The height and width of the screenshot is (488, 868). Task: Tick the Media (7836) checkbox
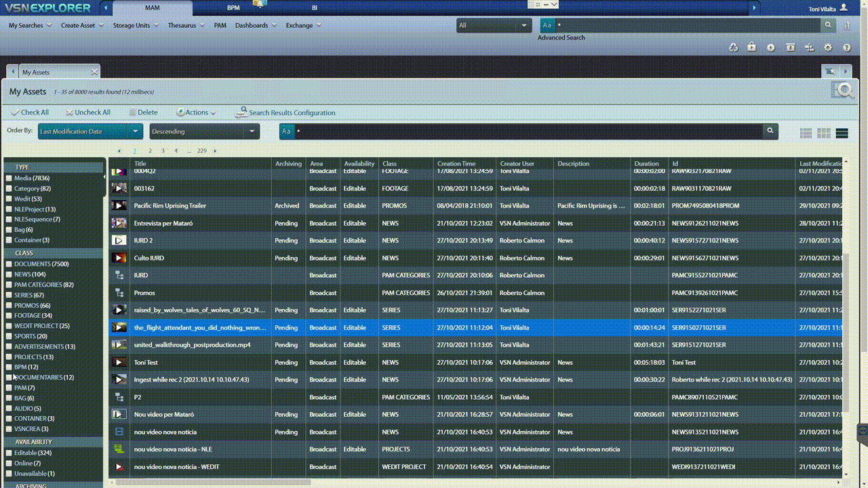tap(9, 178)
